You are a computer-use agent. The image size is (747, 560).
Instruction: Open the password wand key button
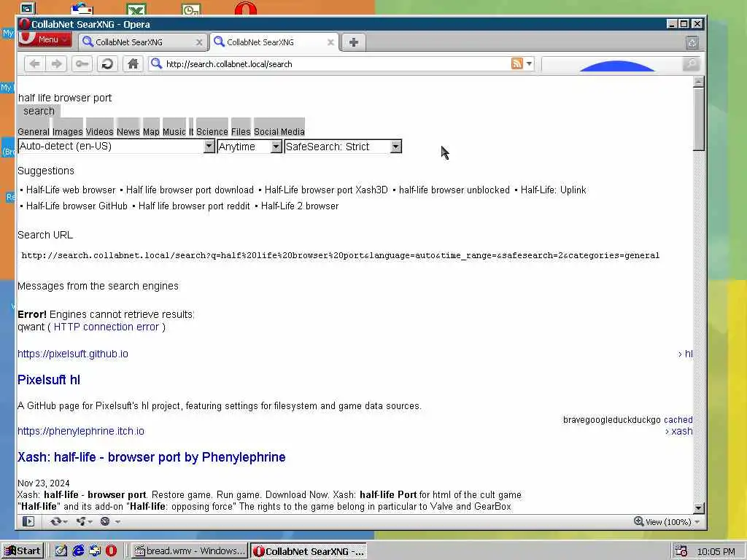(x=82, y=64)
